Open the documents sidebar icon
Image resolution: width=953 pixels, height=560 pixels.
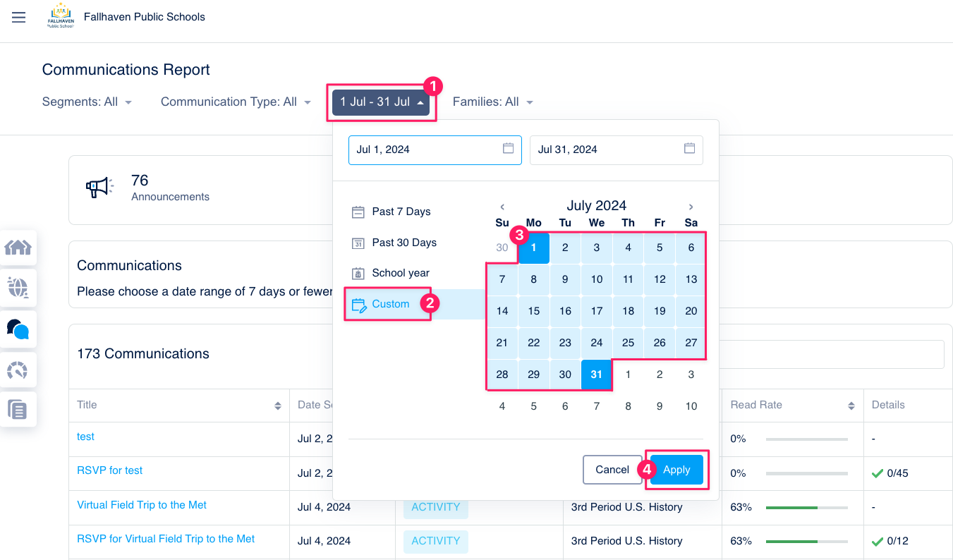point(18,410)
